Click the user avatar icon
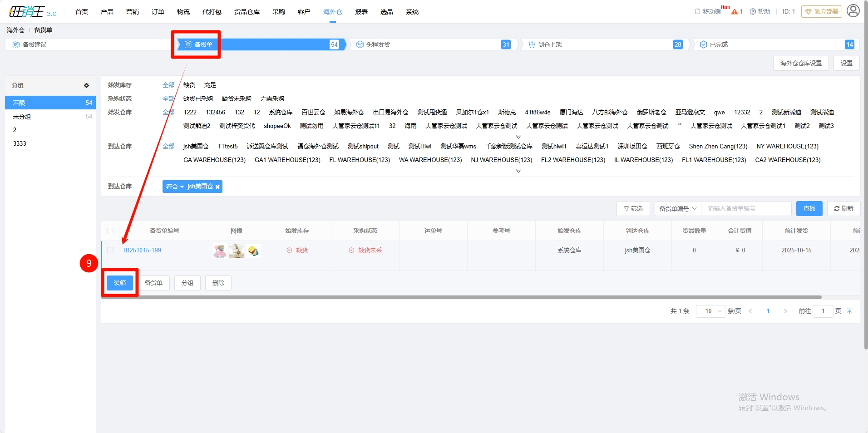The width and height of the screenshot is (868, 433). [853, 11]
